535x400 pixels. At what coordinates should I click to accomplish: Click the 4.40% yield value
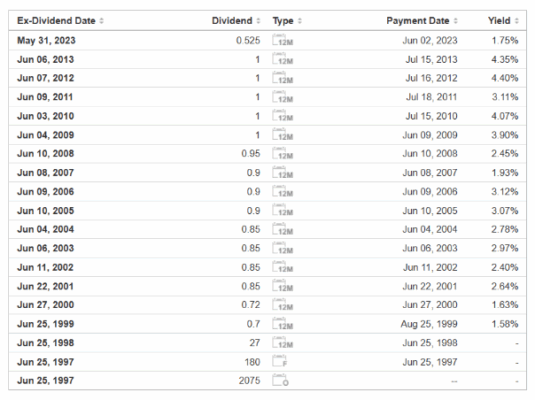tap(505, 78)
